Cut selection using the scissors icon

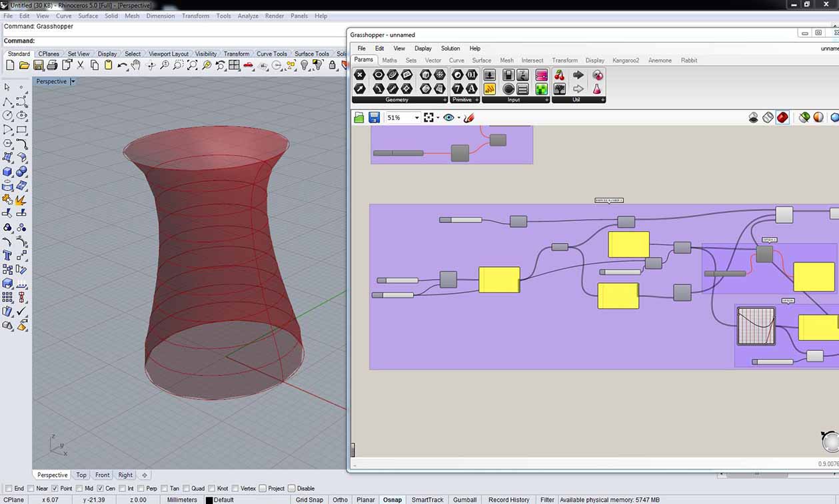coord(81,65)
